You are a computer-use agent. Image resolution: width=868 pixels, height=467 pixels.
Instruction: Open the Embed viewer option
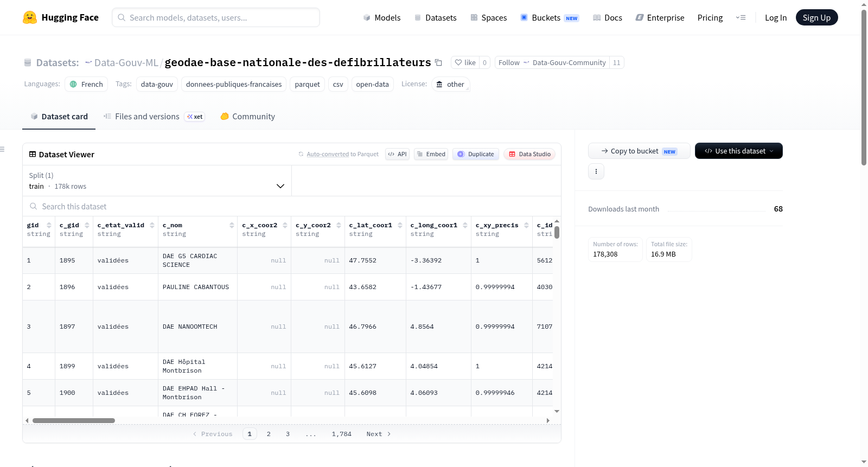pos(431,154)
